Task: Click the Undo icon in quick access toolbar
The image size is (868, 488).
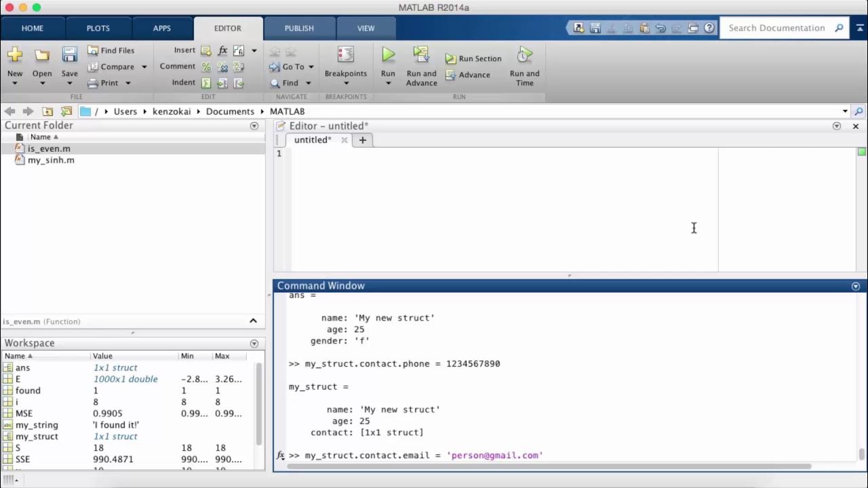Action: pyautogui.click(x=660, y=28)
